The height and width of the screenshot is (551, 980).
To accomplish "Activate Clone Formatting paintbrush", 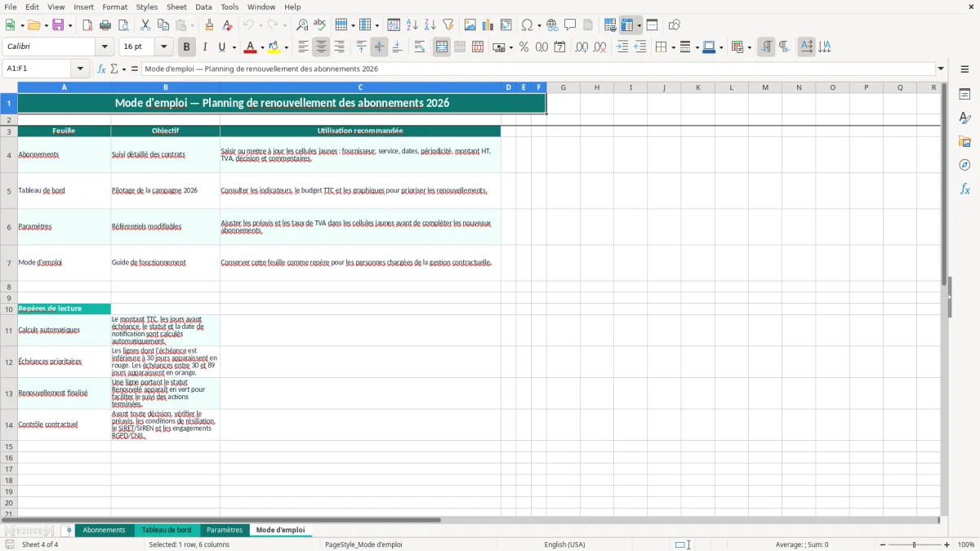I will 209,25.
